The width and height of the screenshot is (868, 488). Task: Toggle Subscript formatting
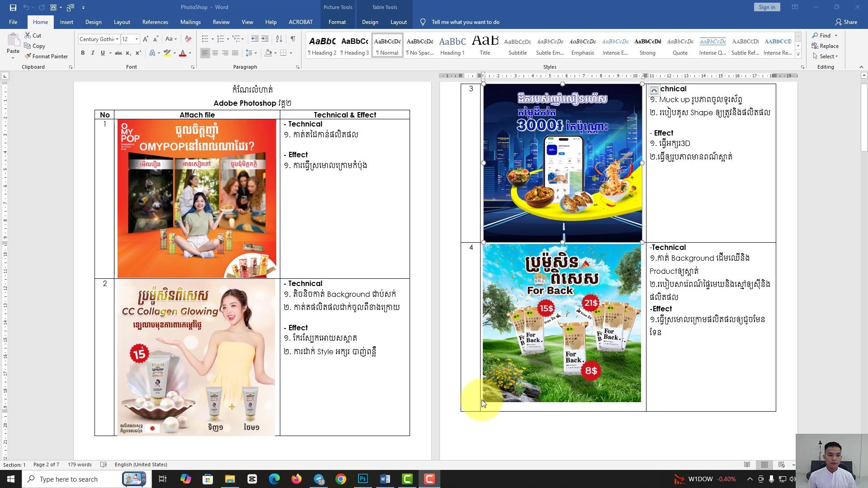click(x=128, y=53)
